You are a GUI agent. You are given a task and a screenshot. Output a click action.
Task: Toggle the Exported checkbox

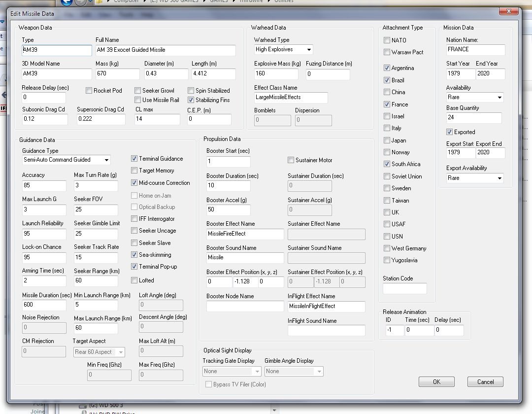pyautogui.click(x=450, y=132)
